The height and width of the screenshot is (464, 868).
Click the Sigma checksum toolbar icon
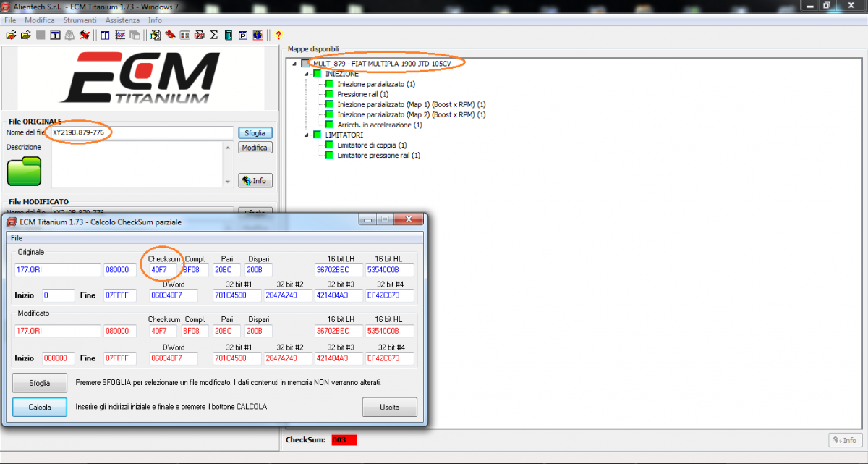[x=213, y=35]
